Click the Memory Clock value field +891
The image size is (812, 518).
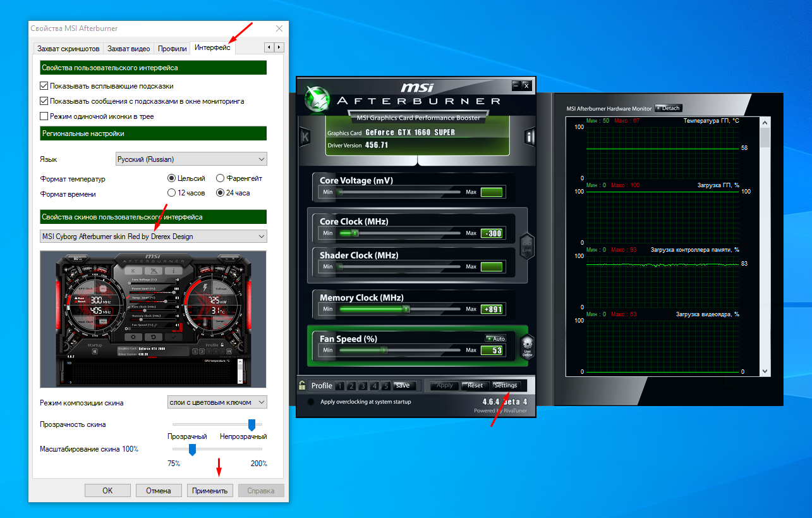[492, 309]
